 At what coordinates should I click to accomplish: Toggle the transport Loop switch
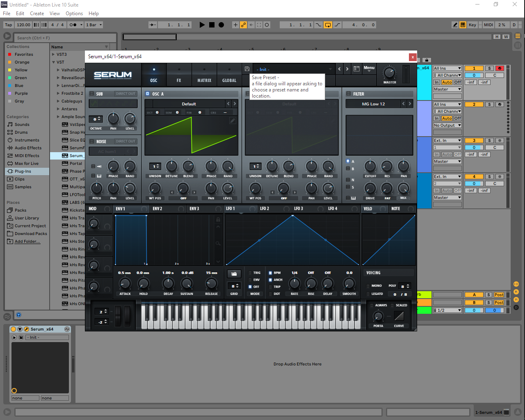click(328, 25)
